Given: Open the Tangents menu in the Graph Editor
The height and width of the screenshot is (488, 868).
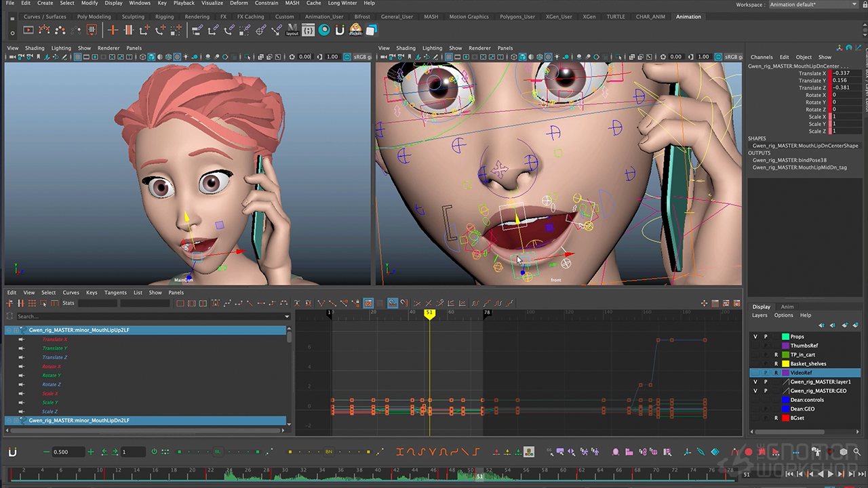Looking at the screenshot, I should tap(115, 293).
